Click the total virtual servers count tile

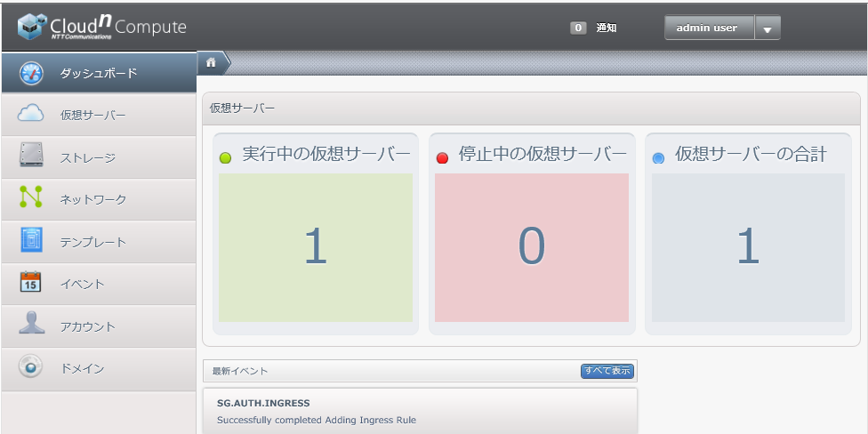click(748, 247)
